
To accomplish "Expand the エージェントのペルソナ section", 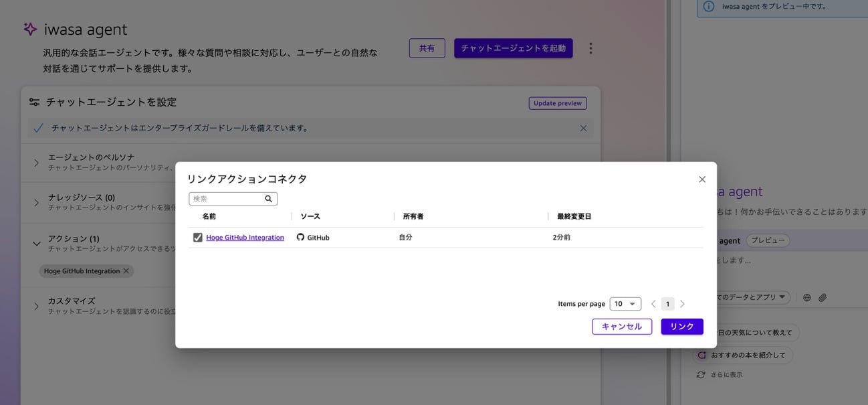I will point(37,163).
